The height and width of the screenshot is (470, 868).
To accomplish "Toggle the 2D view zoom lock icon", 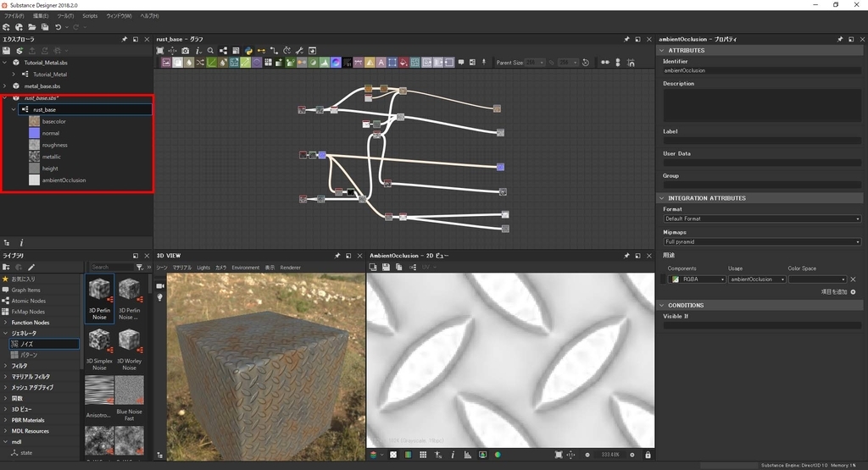I will pyautogui.click(x=648, y=455).
